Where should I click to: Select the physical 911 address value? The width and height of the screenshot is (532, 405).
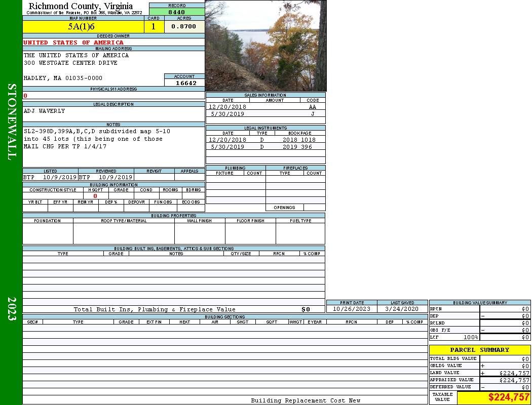pos(25,96)
